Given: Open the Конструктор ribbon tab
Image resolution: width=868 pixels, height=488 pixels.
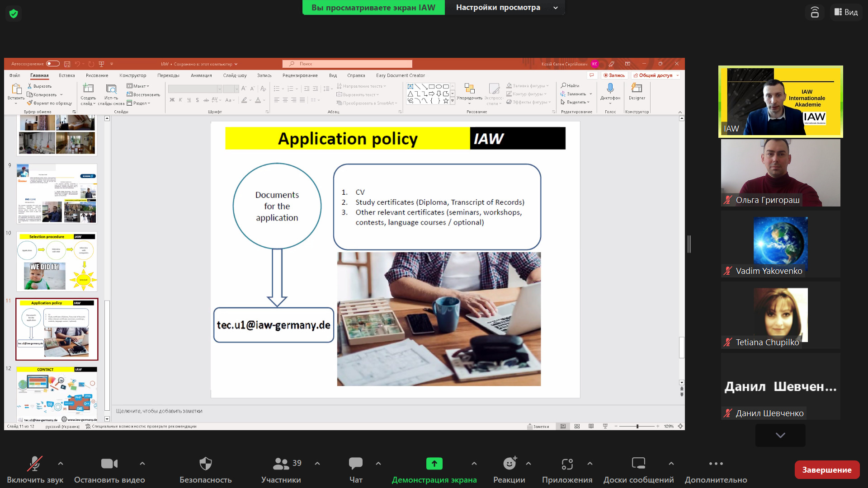Looking at the screenshot, I should coord(133,75).
